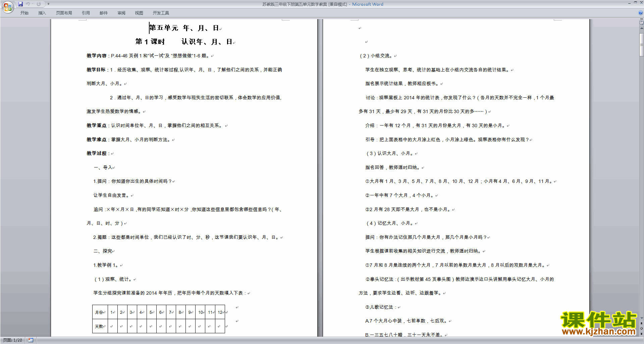Click the table header cell 12
Screen dimensions: 644x344
click(x=220, y=312)
